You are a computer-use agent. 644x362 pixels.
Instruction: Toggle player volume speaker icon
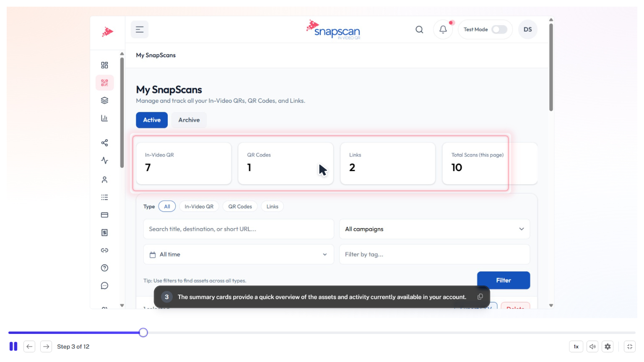point(592,346)
